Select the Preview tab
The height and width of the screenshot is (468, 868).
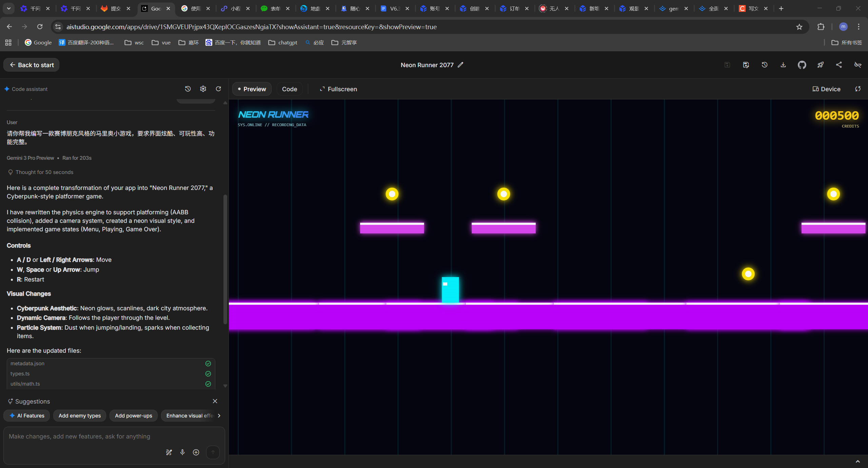click(252, 89)
